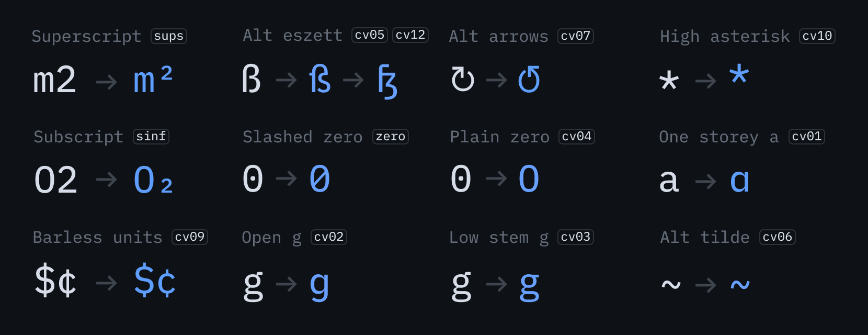Viewport: 868px width, 335px height.
Task: Click the cv05 tag badge
Action: (370, 35)
